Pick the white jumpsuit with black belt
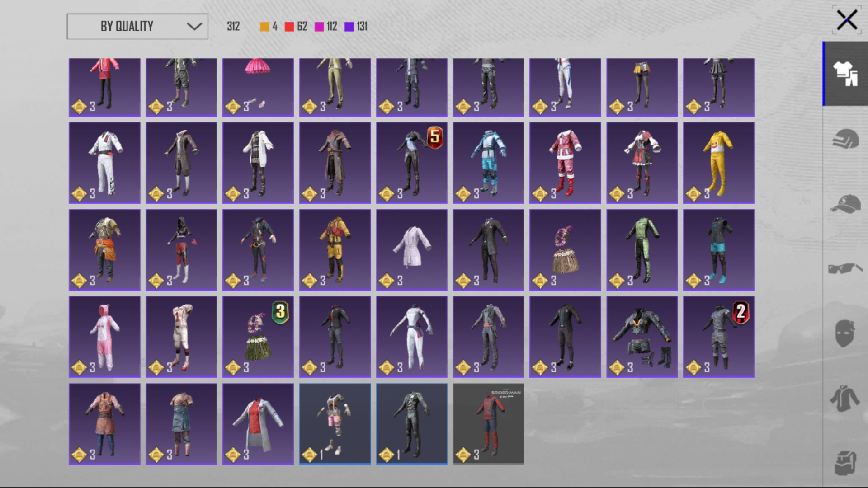The height and width of the screenshot is (488, 868). [x=104, y=163]
